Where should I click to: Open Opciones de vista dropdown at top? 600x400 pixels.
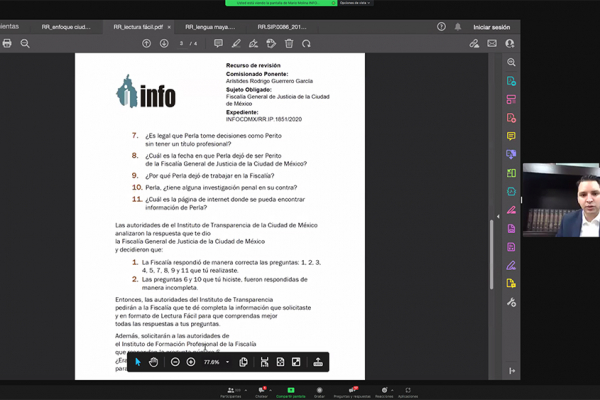(355, 3)
